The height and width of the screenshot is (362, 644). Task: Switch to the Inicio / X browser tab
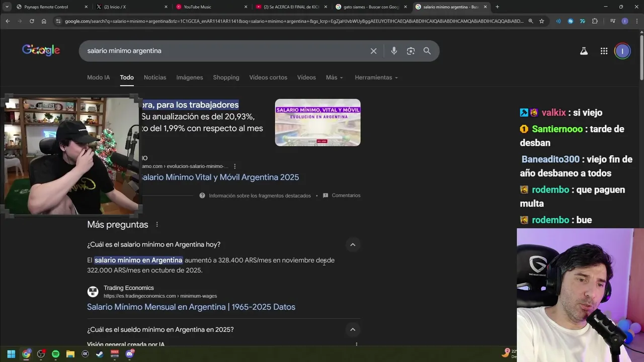coord(132,7)
